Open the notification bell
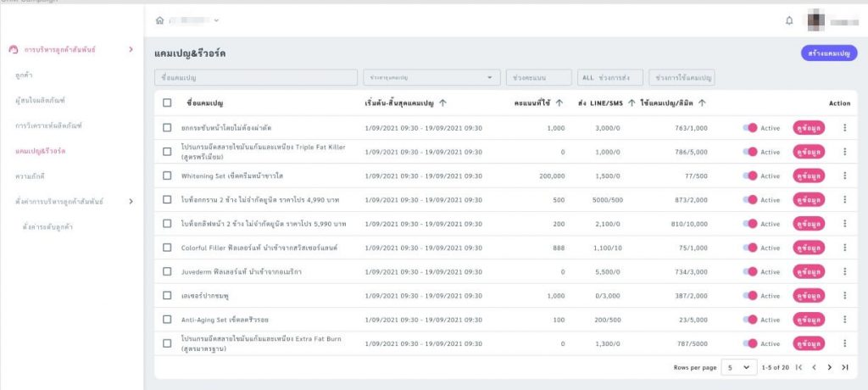 (789, 20)
